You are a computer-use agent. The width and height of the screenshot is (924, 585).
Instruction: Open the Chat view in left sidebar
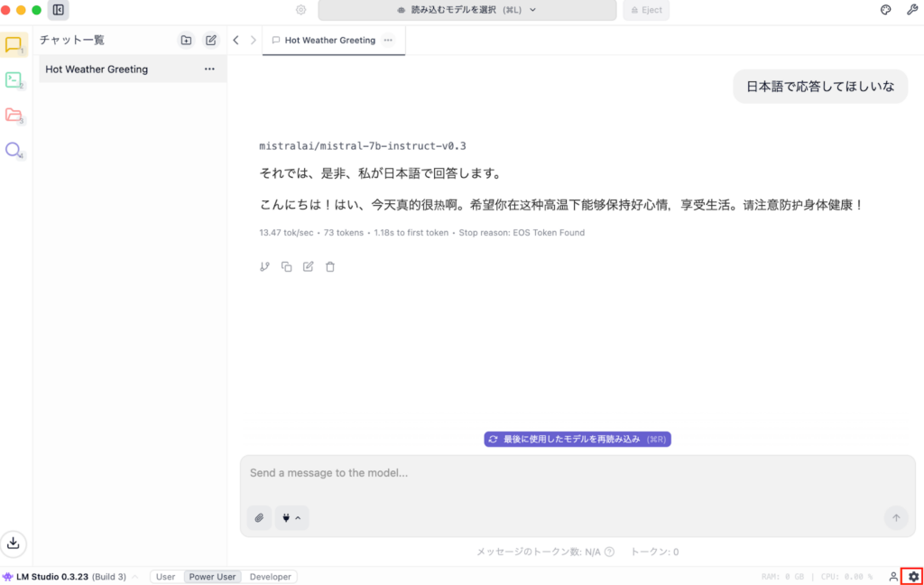coord(14,44)
